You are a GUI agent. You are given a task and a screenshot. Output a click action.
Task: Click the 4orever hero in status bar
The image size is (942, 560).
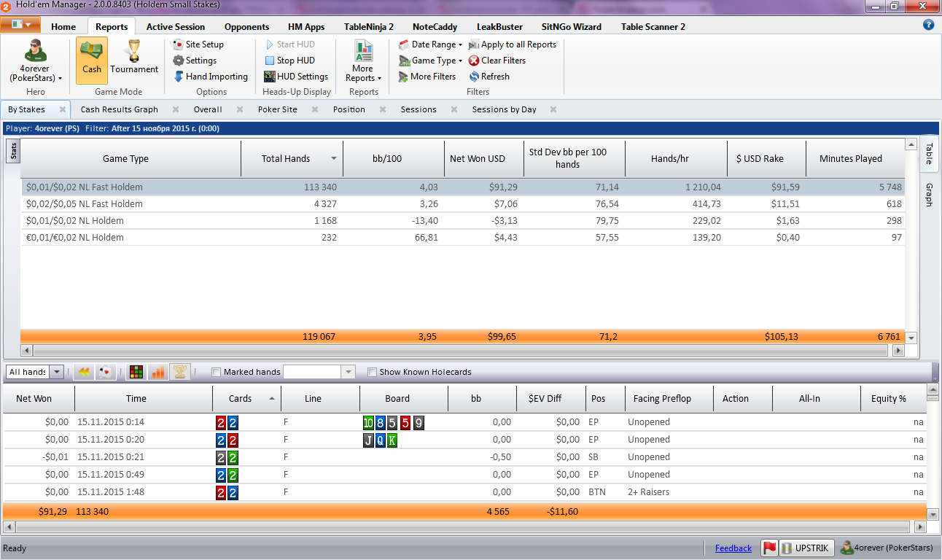[887, 548]
